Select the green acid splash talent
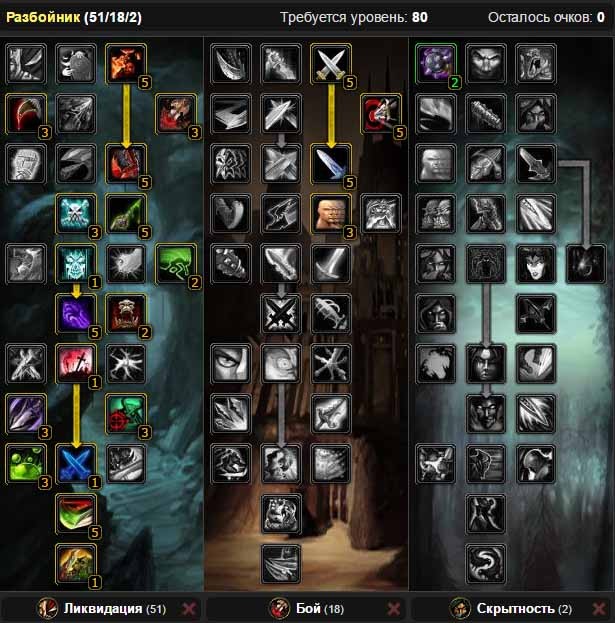Viewport: 615px width, 623px height. coord(26,464)
